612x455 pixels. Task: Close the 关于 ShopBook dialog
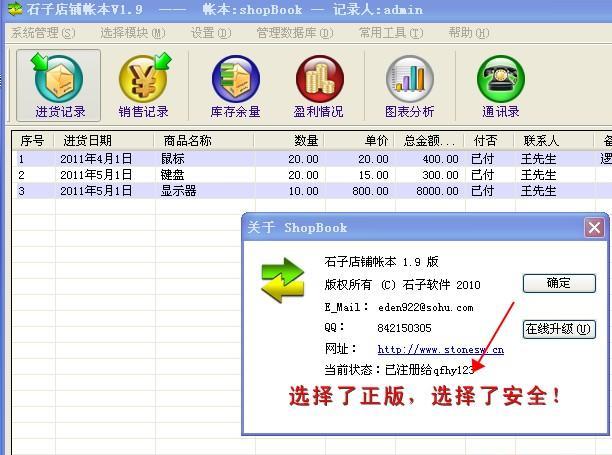click(594, 228)
